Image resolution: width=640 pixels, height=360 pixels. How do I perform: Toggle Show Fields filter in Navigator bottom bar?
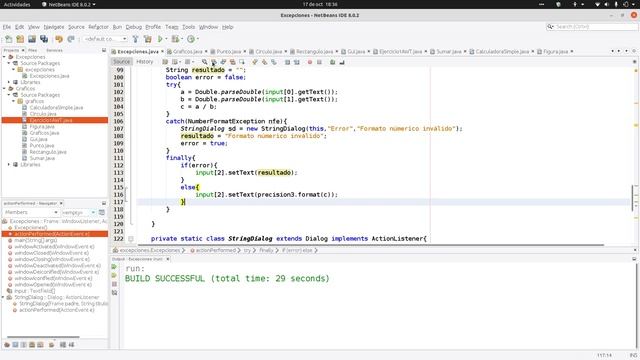[x=15, y=345]
